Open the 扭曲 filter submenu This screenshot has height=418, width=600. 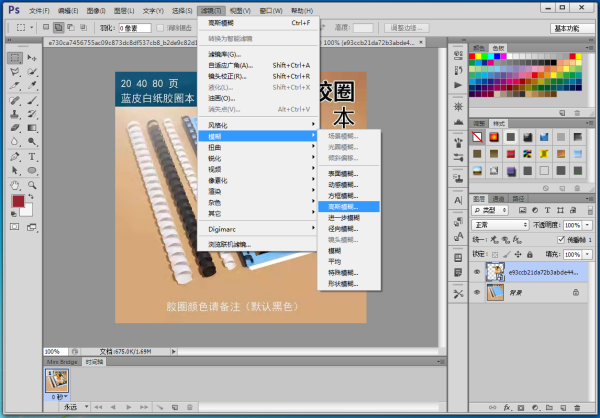[x=216, y=146]
